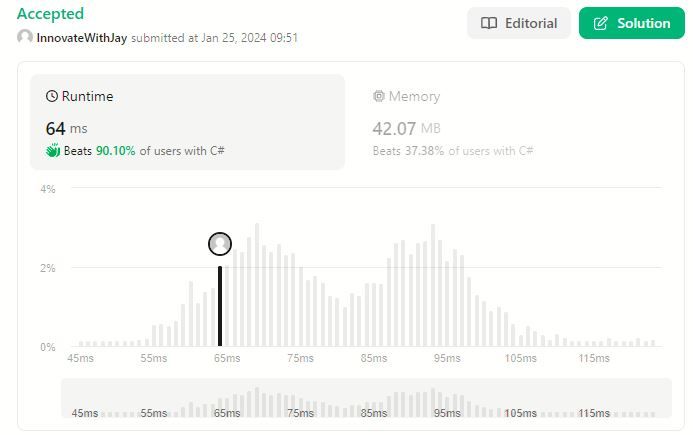Click the clock icon beside Runtime
Viewport: 693px width, 435px height.
[51, 97]
